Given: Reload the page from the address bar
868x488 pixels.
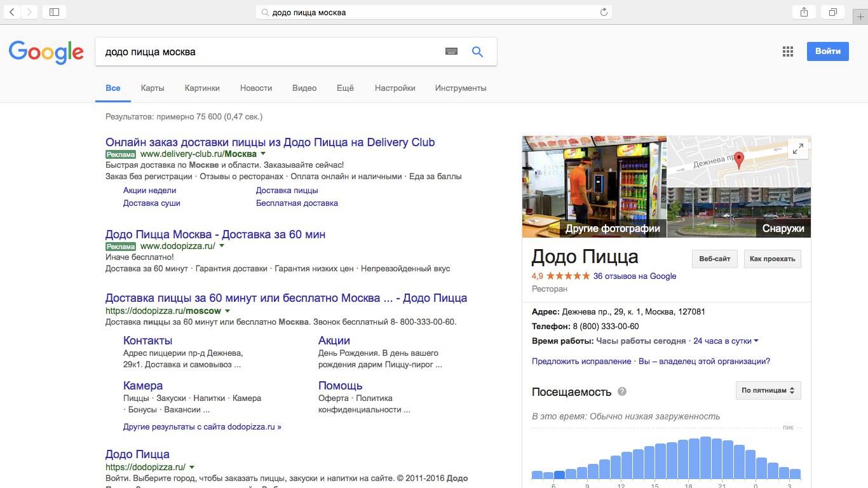Looking at the screenshot, I should tap(604, 12).
